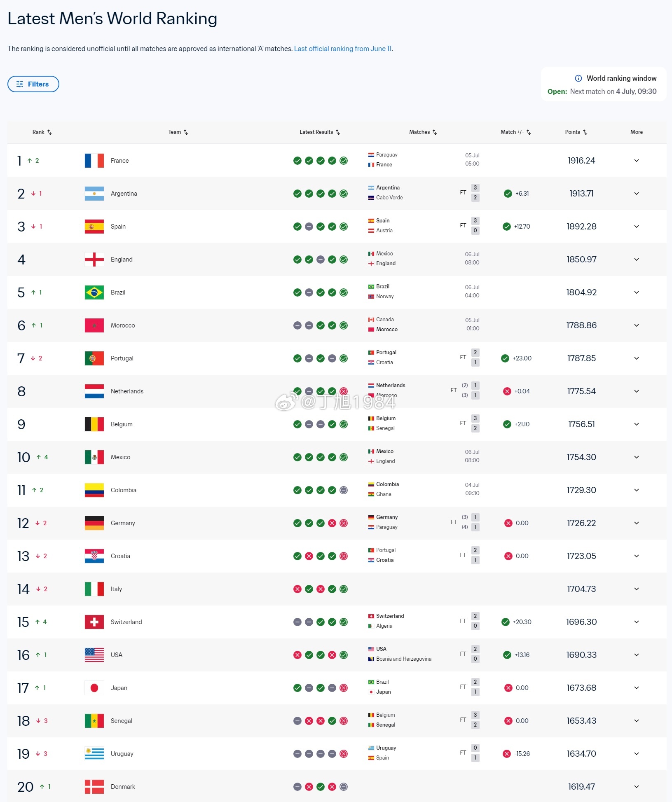Click the Italy flag icon
This screenshot has height=802, width=672.
click(94, 589)
